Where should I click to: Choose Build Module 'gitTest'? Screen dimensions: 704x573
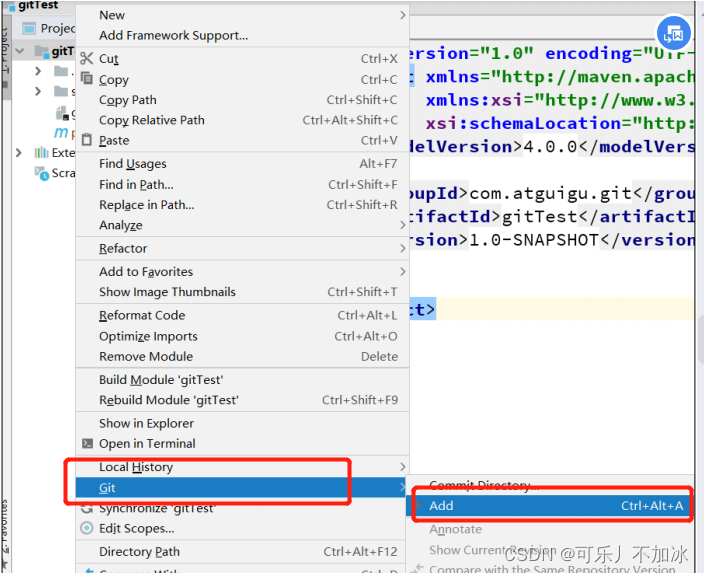(x=242, y=379)
